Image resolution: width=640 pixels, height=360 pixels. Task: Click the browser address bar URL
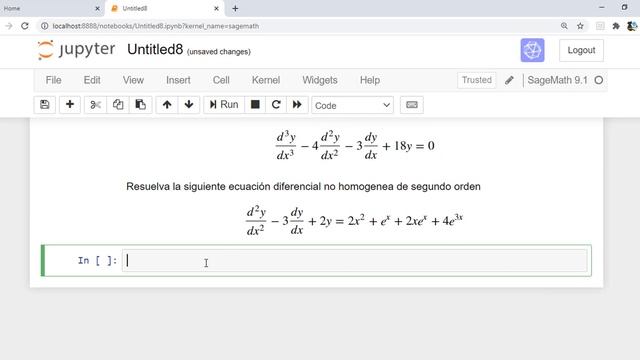(156, 26)
